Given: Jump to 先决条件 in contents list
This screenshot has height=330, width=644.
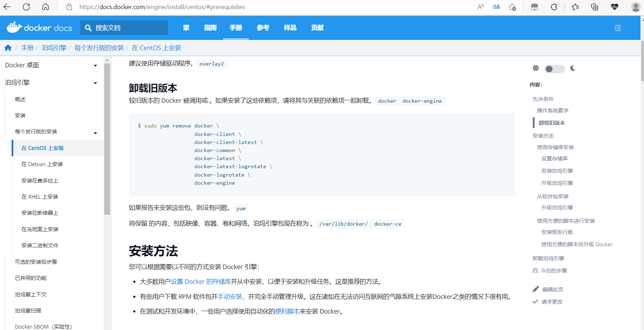Looking at the screenshot, I should pos(543,99).
